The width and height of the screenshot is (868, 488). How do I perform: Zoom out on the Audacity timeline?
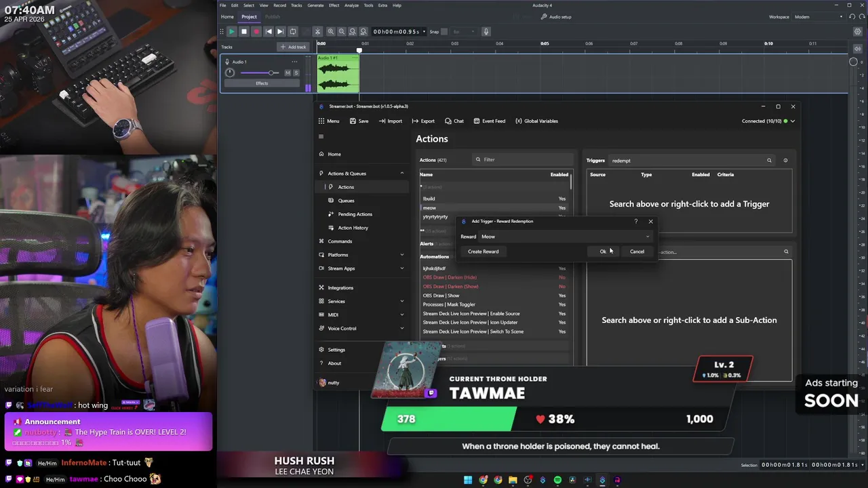coord(342,31)
